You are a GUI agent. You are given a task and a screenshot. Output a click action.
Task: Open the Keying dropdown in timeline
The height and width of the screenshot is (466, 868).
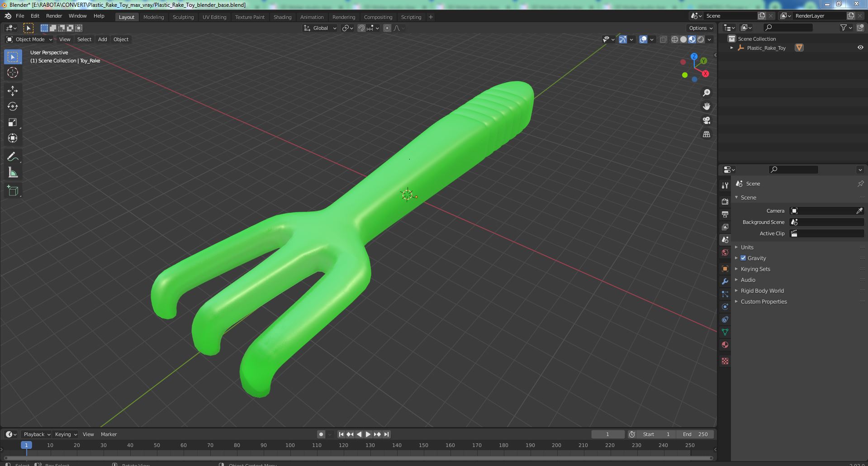pyautogui.click(x=66, y=434)
